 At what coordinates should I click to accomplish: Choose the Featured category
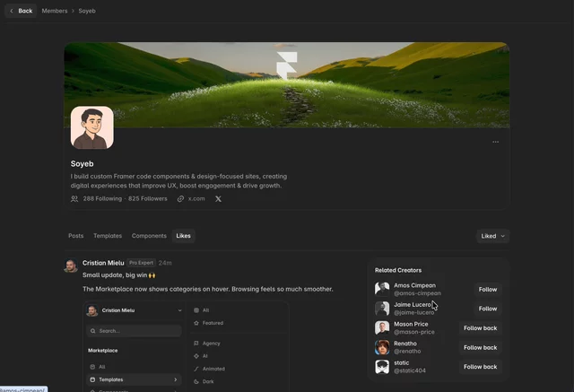213,323
